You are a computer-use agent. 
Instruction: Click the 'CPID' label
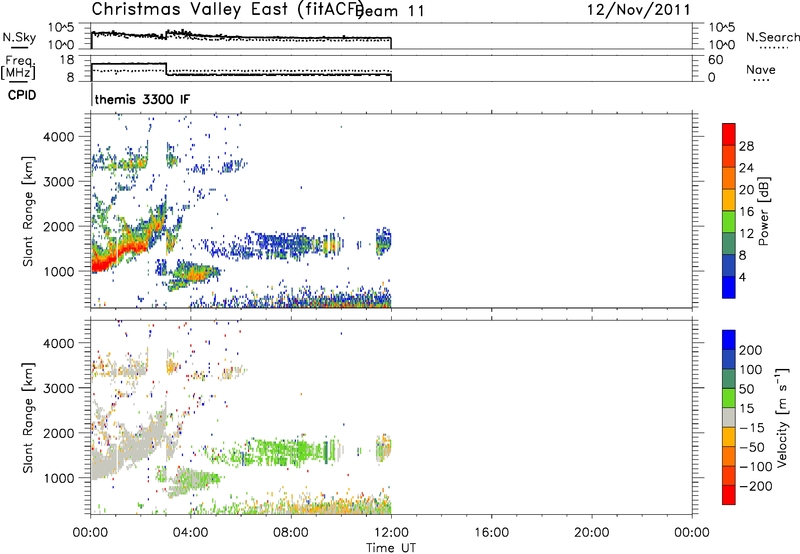pos(22,95)
